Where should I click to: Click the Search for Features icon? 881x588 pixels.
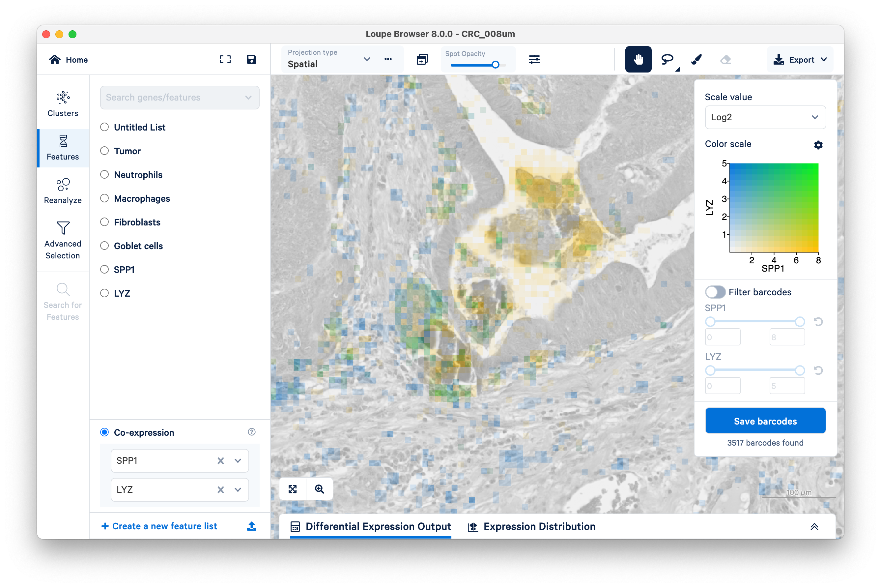[63, 289]
